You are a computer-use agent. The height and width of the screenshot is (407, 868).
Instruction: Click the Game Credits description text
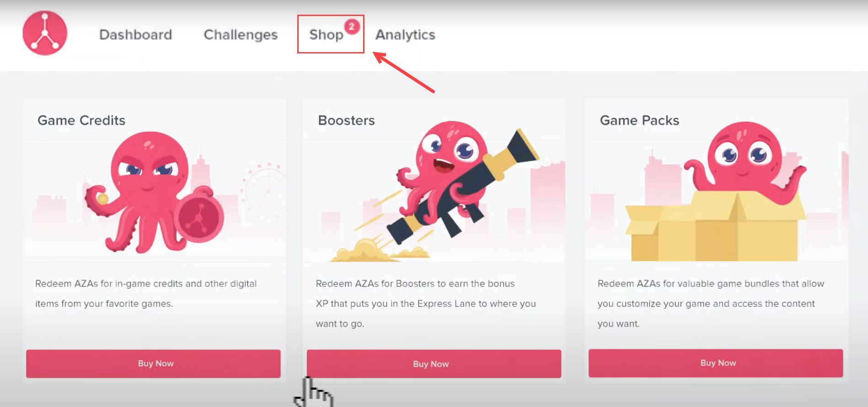[146, 294]
